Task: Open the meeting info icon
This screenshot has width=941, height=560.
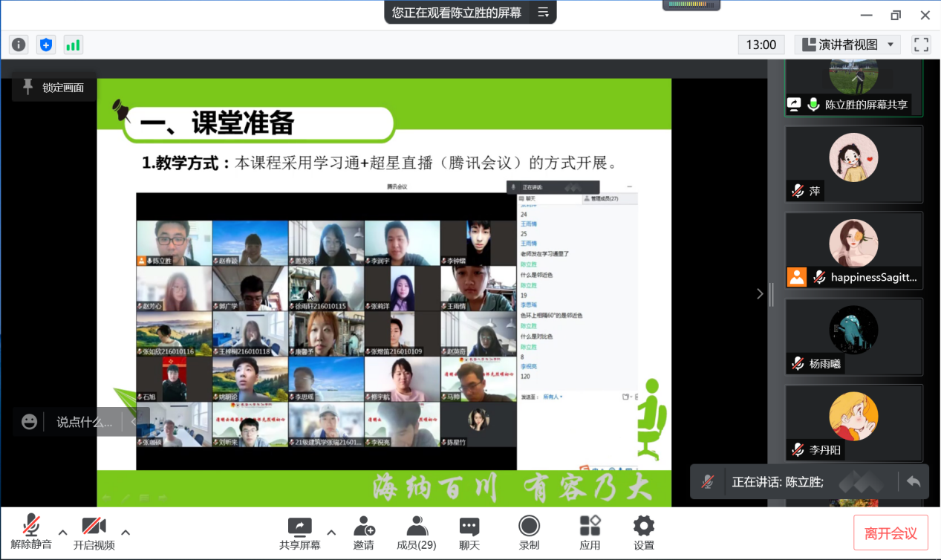Action: pos(19,45)
